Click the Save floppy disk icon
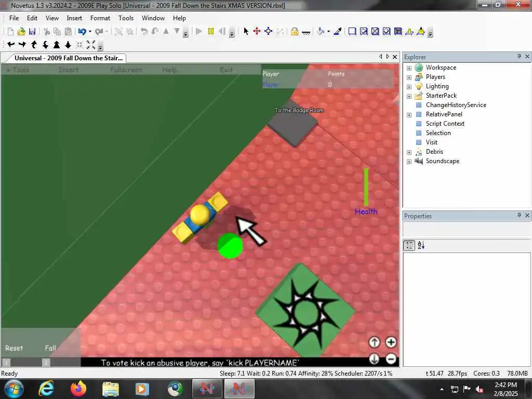Screen dimensions: 532x399 pyautogui.click(x=32, y=32)
